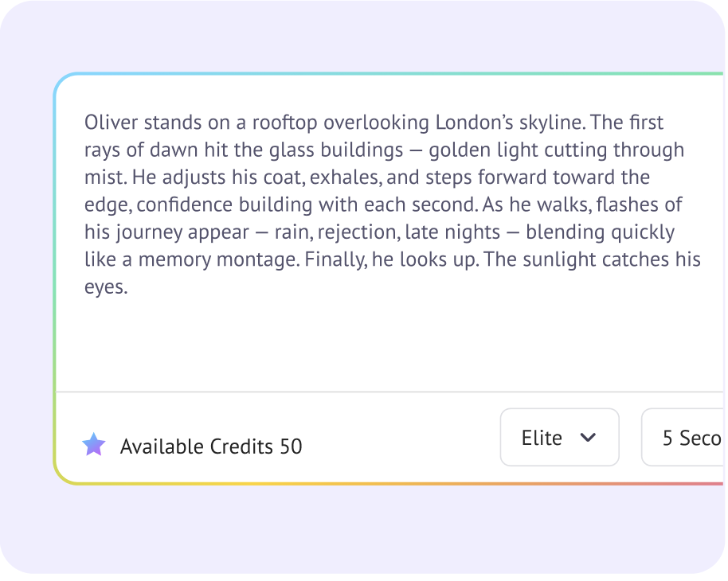728x581 pixels.
Task: Click the number 50 in credits
Action: pyautogui.click(x=292, y=446)
